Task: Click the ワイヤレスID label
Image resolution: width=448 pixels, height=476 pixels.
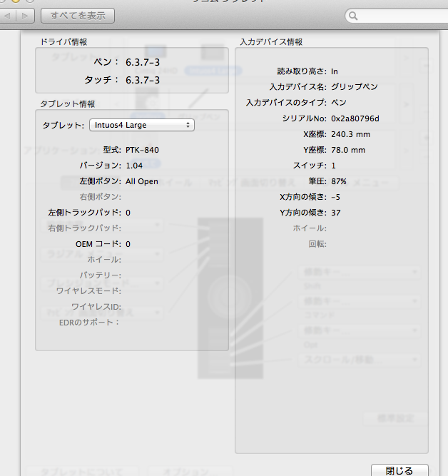Action: click(x=96, y=307)
